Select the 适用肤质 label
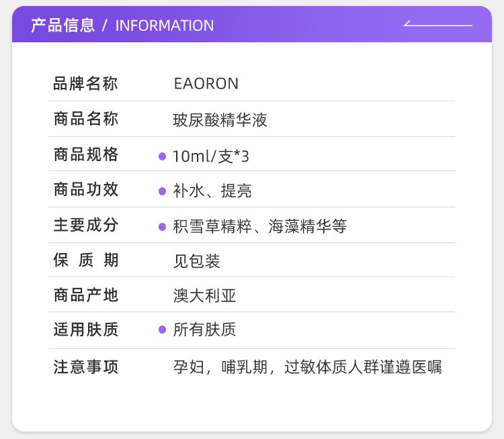 click(85, 330)
